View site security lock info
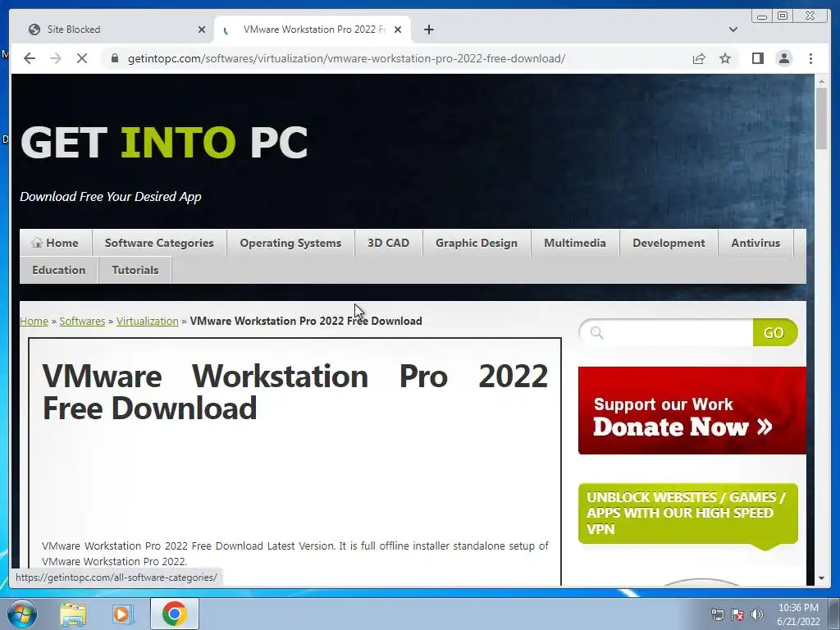 coord(114,58)
